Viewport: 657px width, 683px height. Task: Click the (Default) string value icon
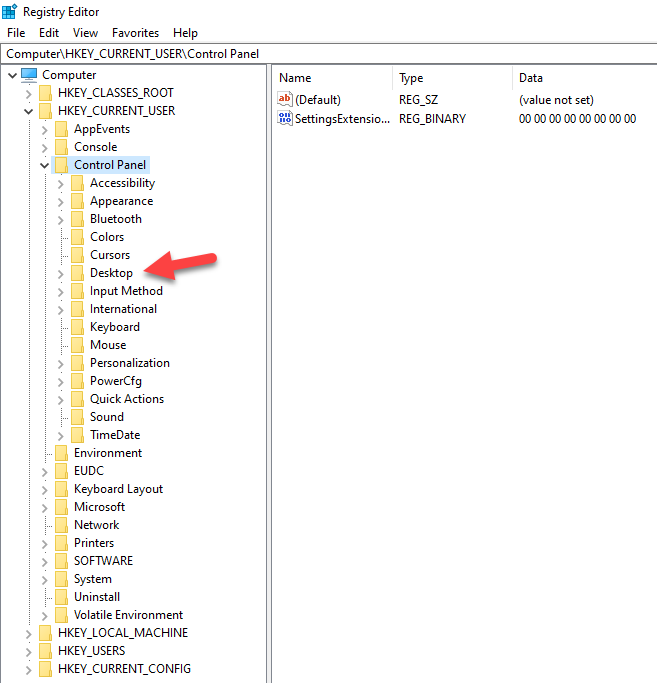pos(285,100)
